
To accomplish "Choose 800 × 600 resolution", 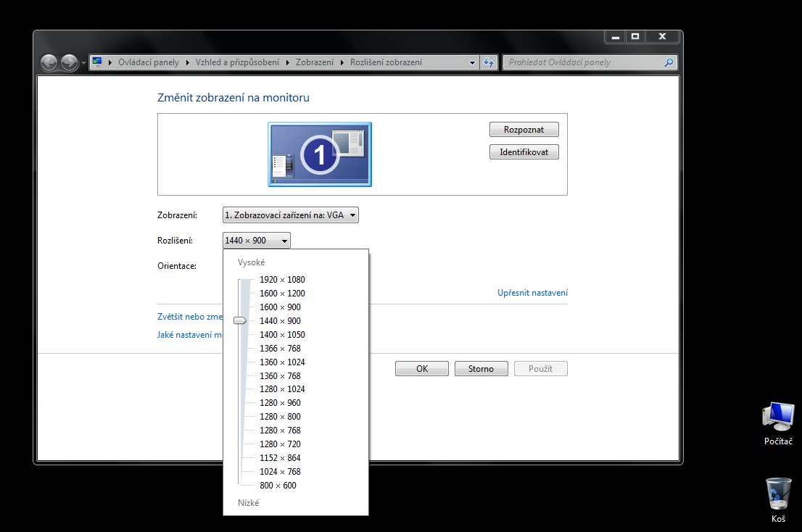I will [x=278, y=486].
